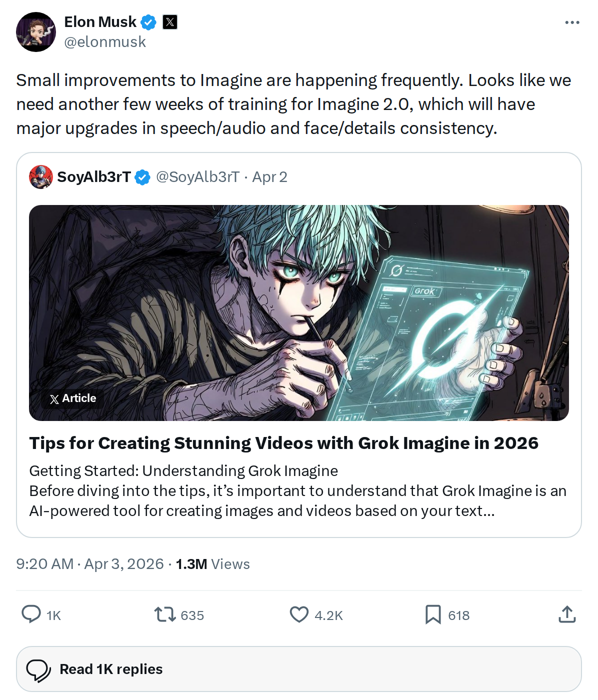The width and height of the screenshot is (598, 700).
Task: Open Elon Musk's profile avatar
Action: click(x=36, y=32)
